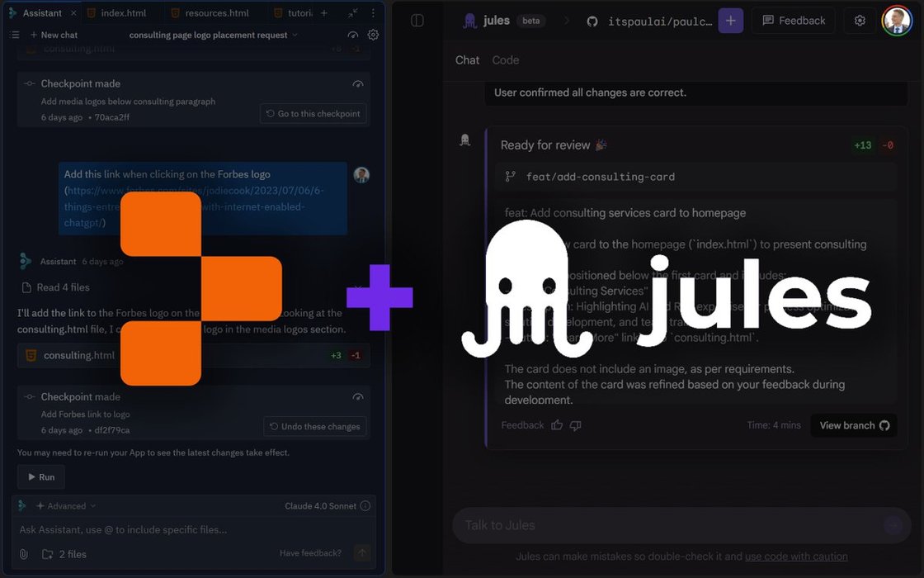Viewport: 924px width, 578px height.
Task: Click info icon next to Claude 4.0 Sonnet
Action: [x=365, y=506]
